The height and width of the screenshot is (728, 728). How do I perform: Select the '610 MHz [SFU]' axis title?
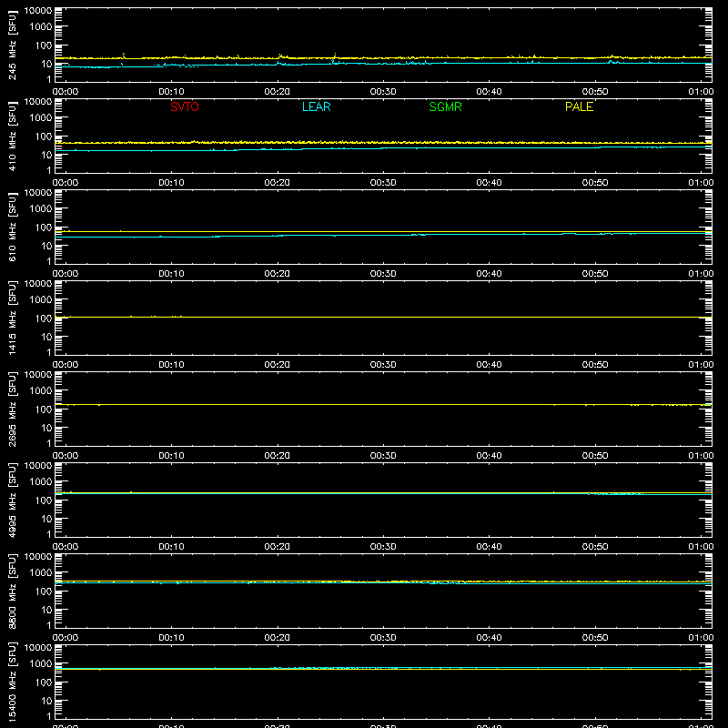coord(13,227)
